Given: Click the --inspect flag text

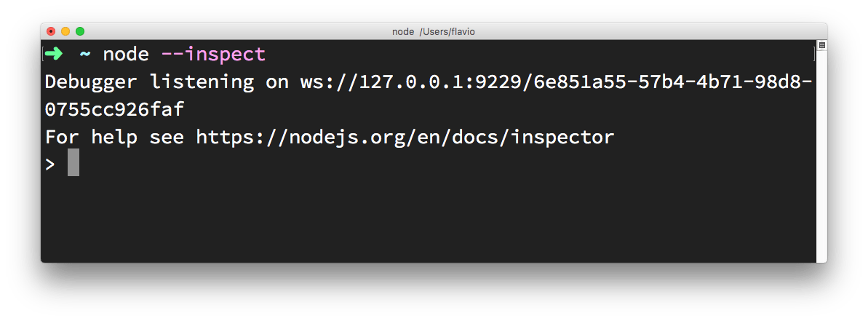Looking at the screenshot, I should click(x=213, y=54).
